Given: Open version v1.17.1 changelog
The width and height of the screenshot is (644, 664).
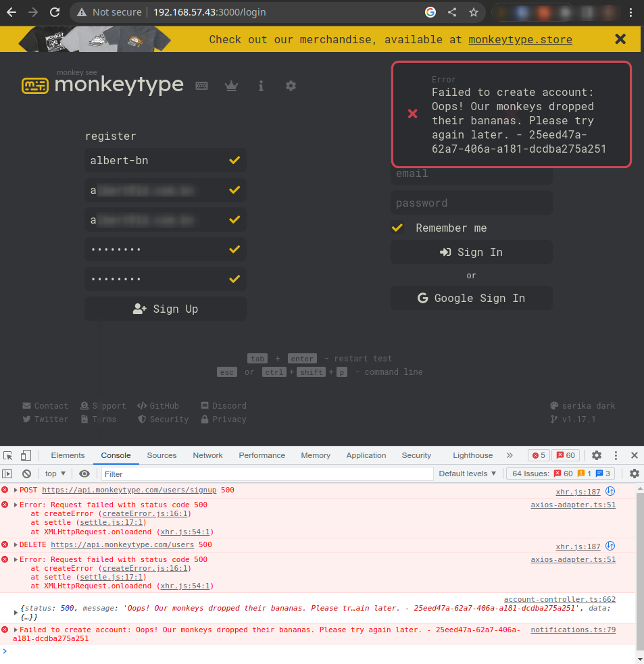Looking at the screenshot, I should pos(573,419).
